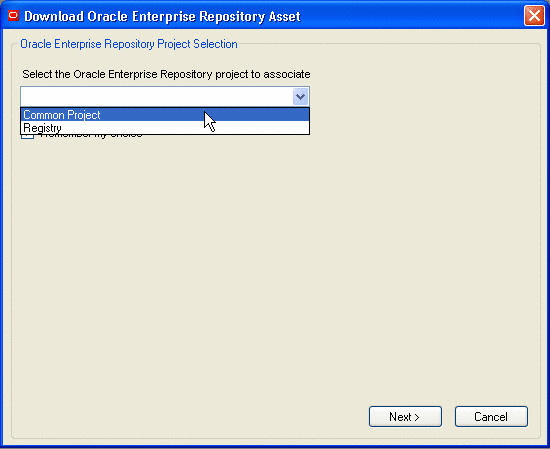This screenshot has width=550, height=449.
Task: Collapse the project list using the dropdown arrow
Action: [x=300, y=96]
